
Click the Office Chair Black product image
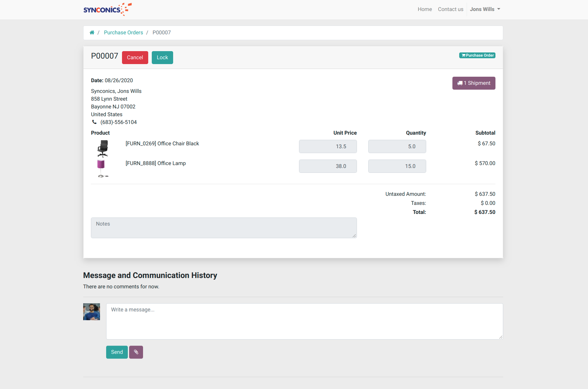pos(103,149)
